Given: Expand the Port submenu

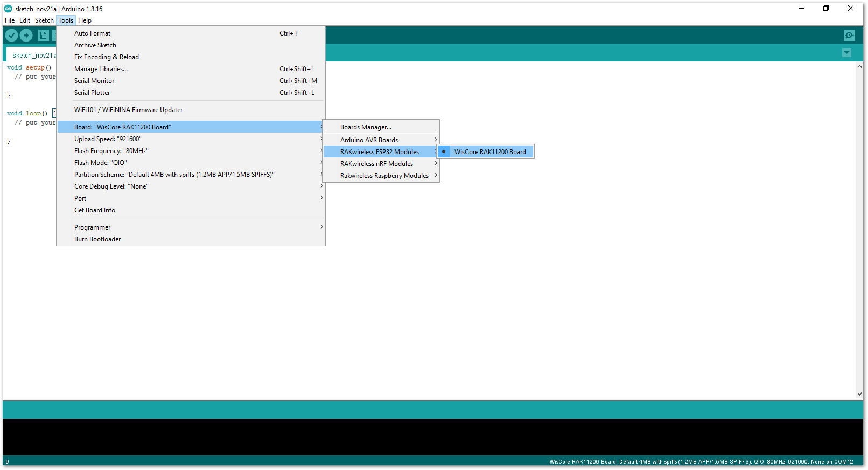Looking at the screenshot, I should [191, 198].
